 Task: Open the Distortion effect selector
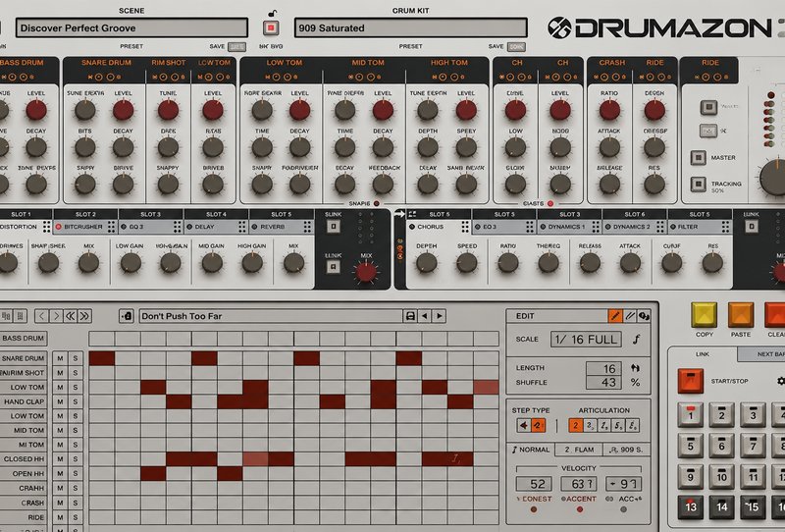pyautogui.click(x=20, y=227)
